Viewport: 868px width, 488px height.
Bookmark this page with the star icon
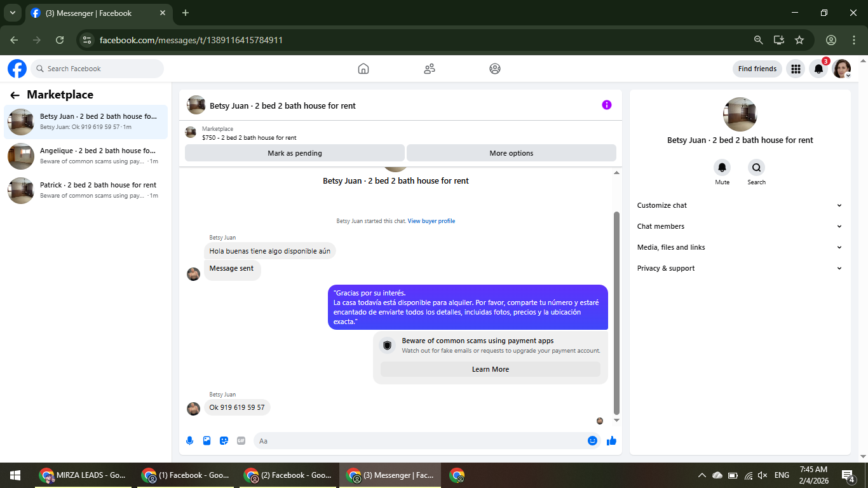point(799,40)
